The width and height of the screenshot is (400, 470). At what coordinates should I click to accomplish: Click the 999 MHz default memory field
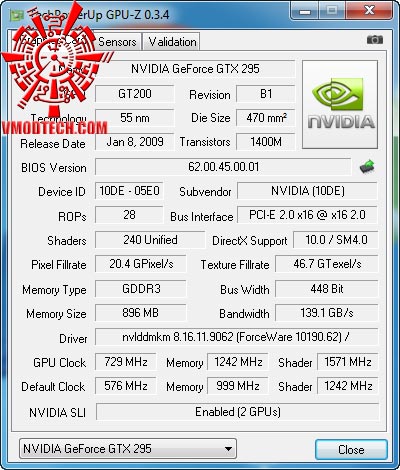tap(238, 386)
